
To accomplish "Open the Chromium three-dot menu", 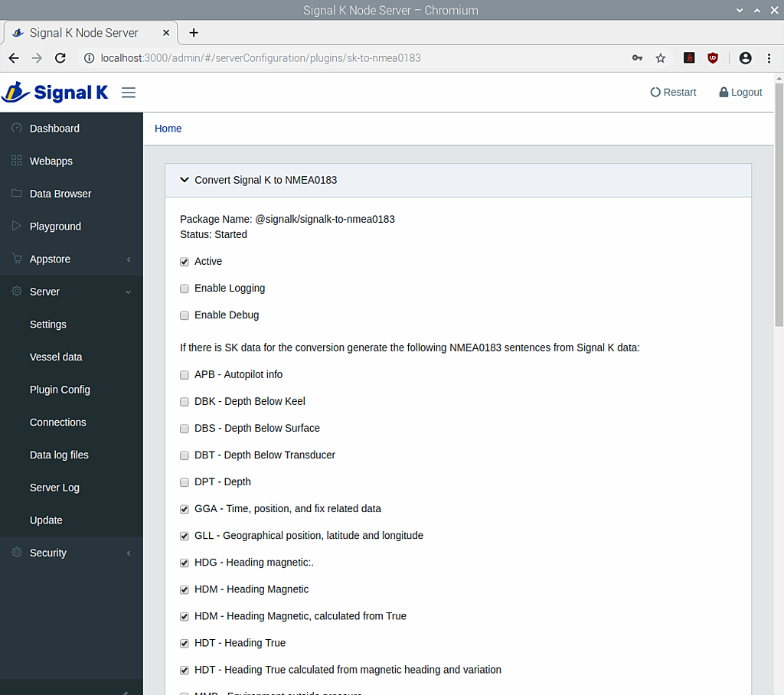I will [x=768, y=58].
